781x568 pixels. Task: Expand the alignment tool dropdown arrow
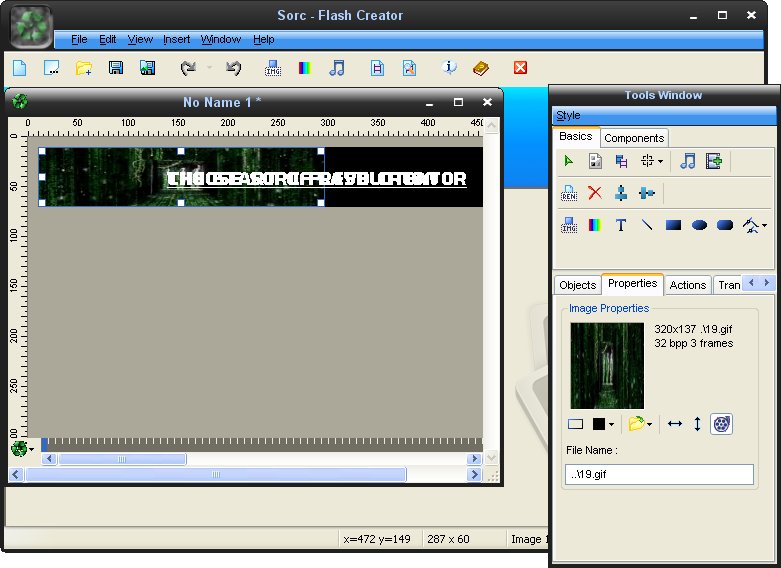click(x=662, y=161)
